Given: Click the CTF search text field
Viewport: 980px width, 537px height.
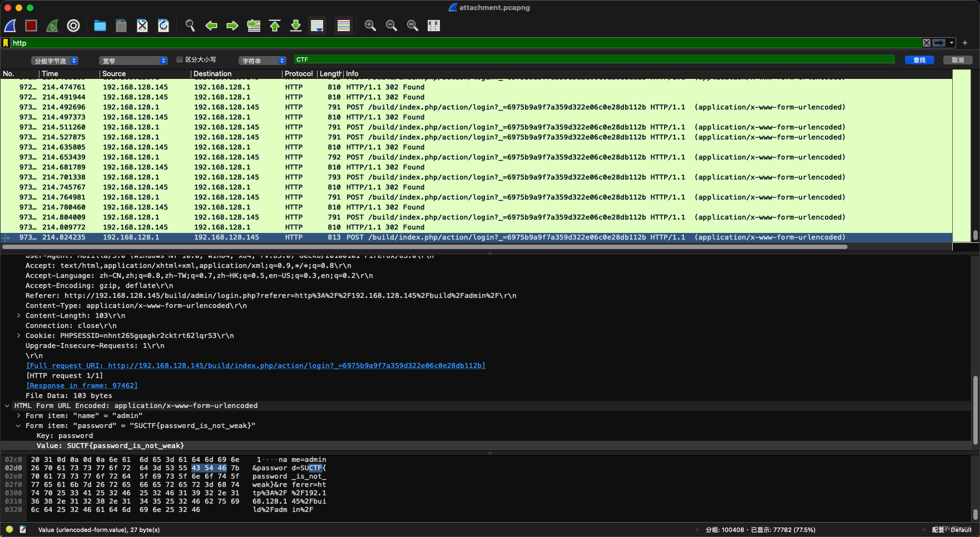Looking at the screenshot, I should (x=595, y=59).
